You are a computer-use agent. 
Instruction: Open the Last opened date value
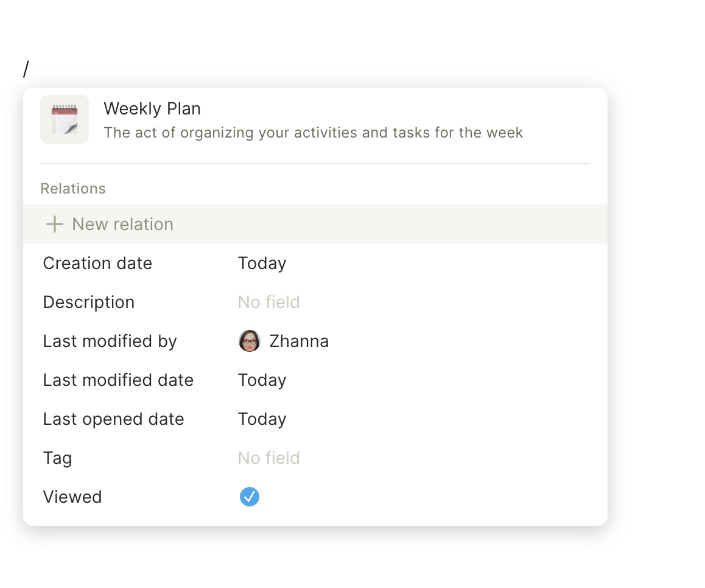tap(262, 419)
